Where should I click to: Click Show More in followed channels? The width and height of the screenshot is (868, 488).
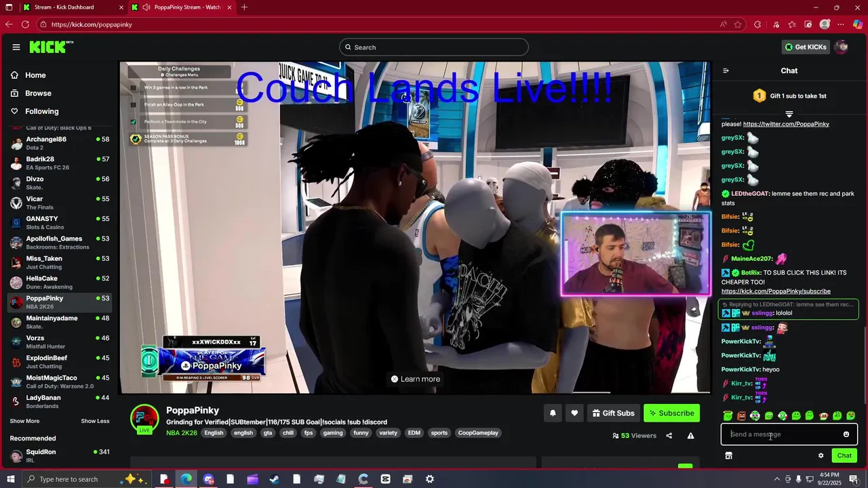click(24, 421)
